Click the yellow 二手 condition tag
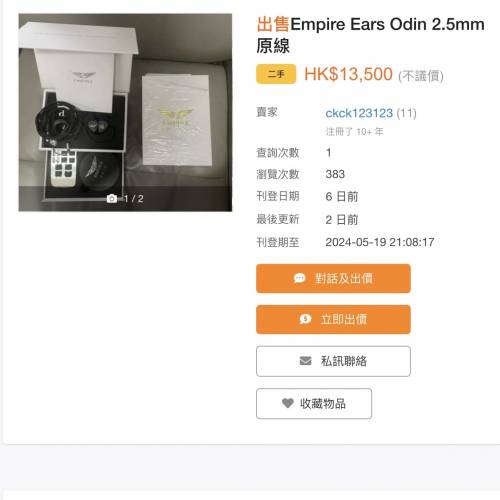 pyautogui.click(x=276, y=74)
